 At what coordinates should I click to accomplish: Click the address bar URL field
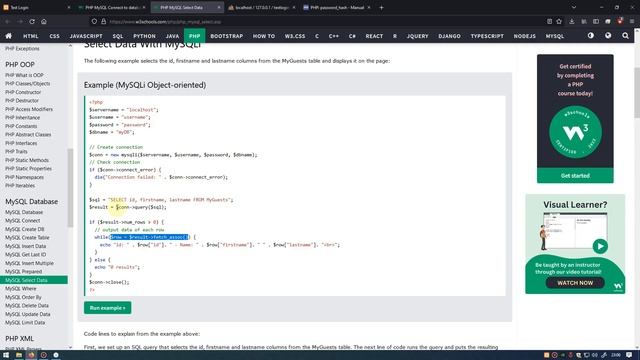tap(327, 21)
